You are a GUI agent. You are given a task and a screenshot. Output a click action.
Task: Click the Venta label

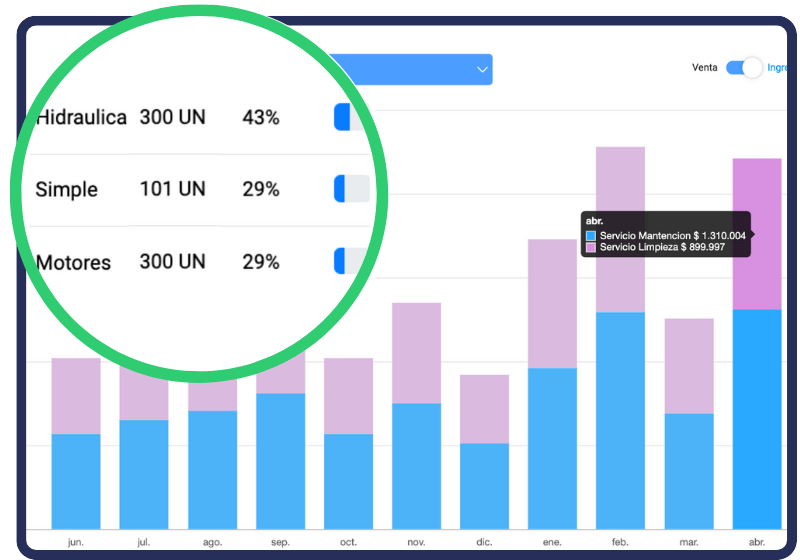pos(705,67)
